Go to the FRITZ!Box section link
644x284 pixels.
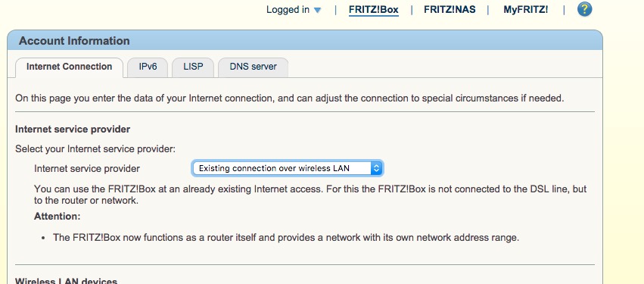pos(373,9)
